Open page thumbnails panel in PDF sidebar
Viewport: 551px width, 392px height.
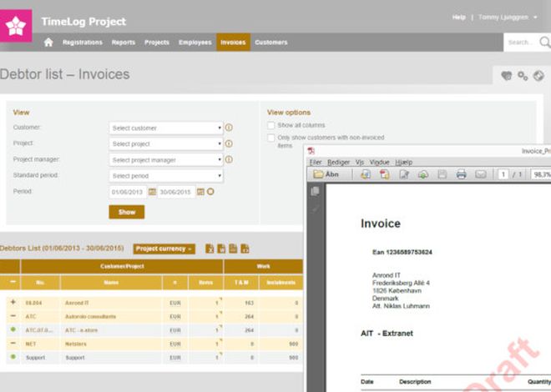(316, 191)
